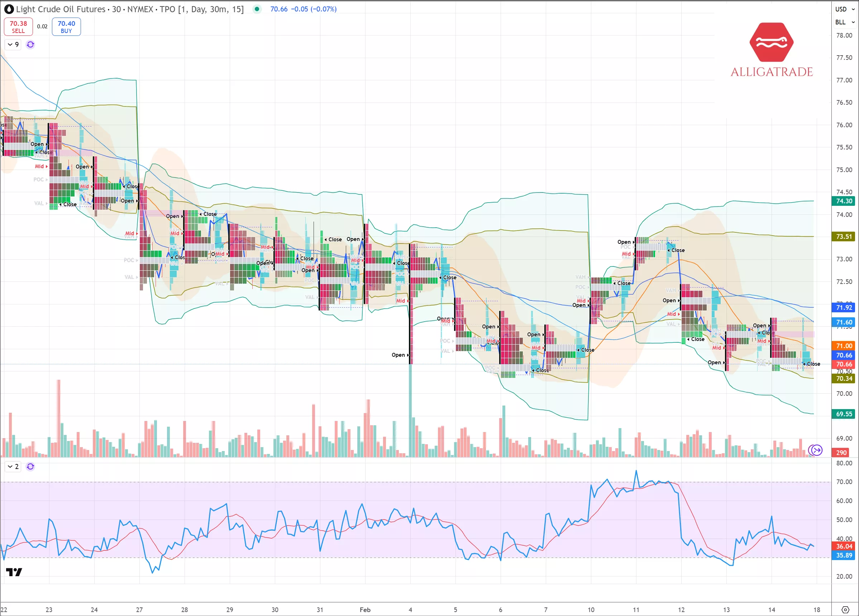
Task: Collapse the 2 indicators legend in lower pane
Action: pos(10,466)
